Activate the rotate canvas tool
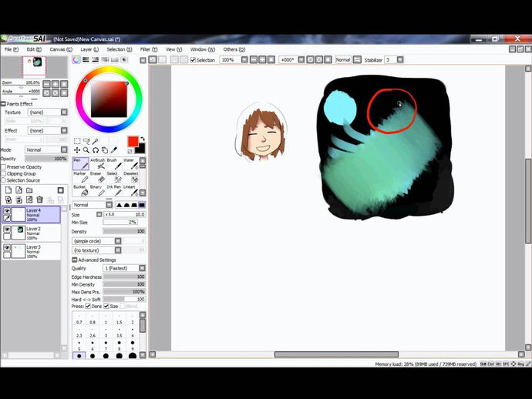Screen dimensions: 532x399 [x=96, y=150]
